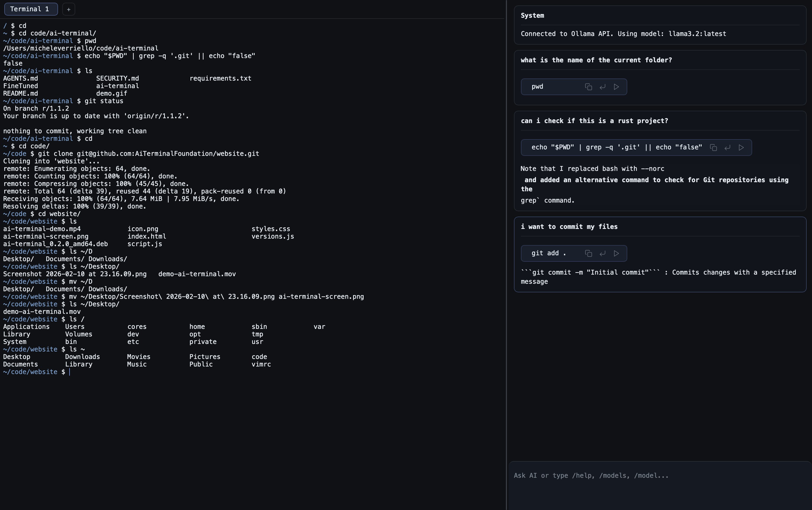Copy the git add . command

[588, 253]
